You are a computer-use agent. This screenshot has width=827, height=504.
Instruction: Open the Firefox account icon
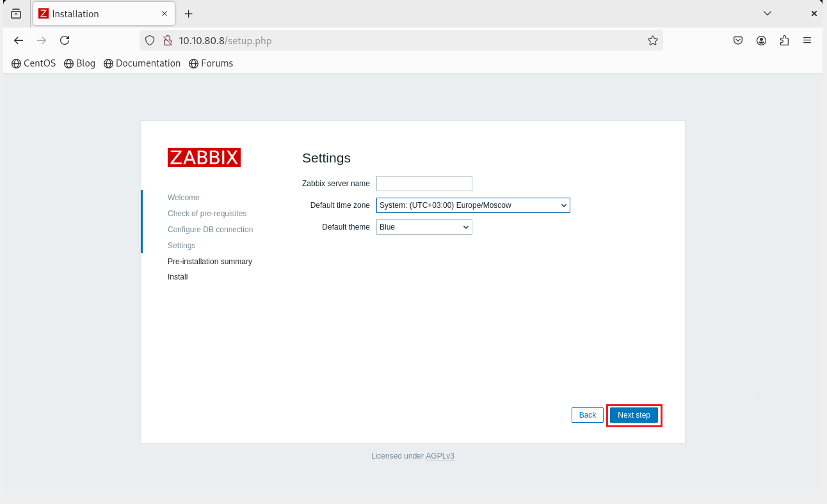pyautogui.click(x=761, y=40)
